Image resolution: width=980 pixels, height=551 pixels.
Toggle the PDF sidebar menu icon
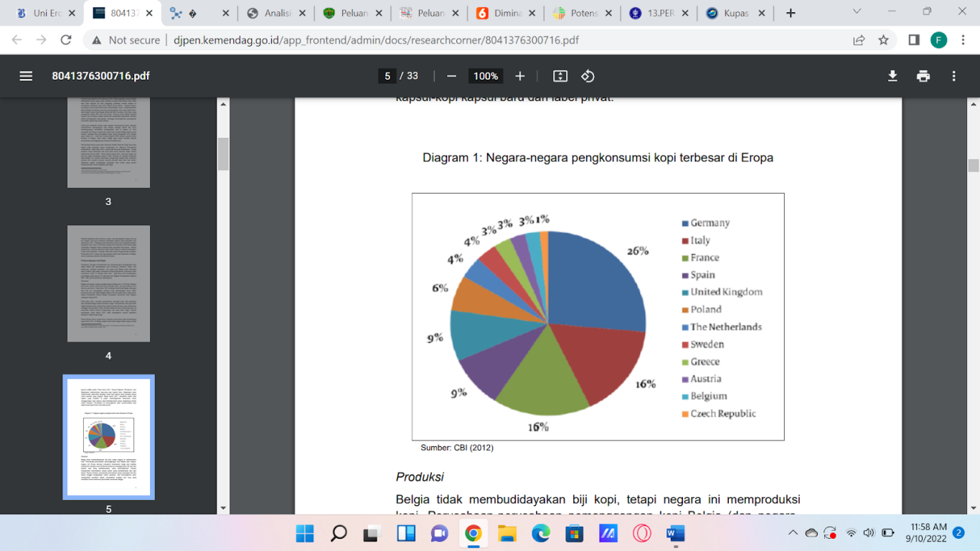27,76
